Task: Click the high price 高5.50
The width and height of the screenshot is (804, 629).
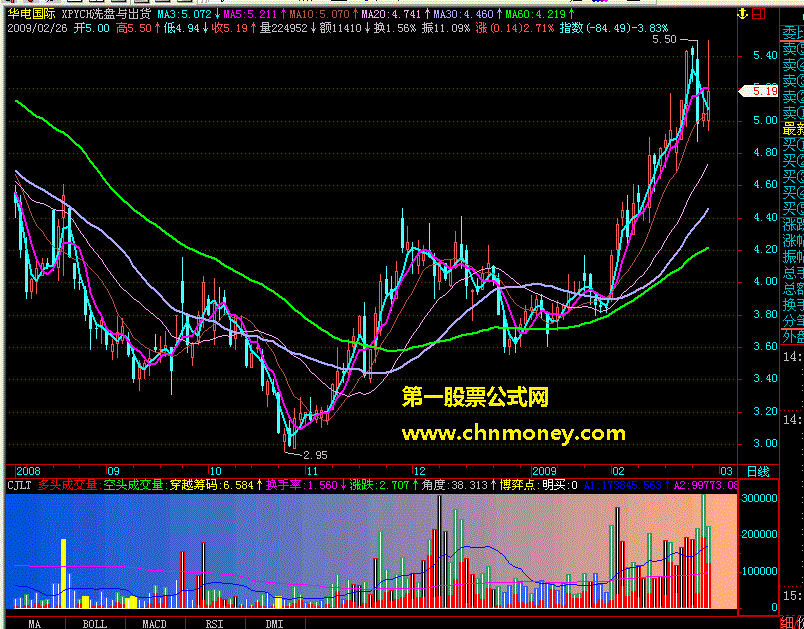Action: coord(134,28)
